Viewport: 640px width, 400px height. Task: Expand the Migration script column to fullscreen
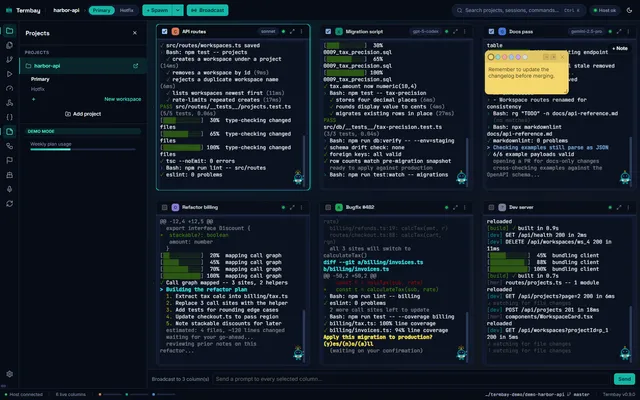pos(456,31)
